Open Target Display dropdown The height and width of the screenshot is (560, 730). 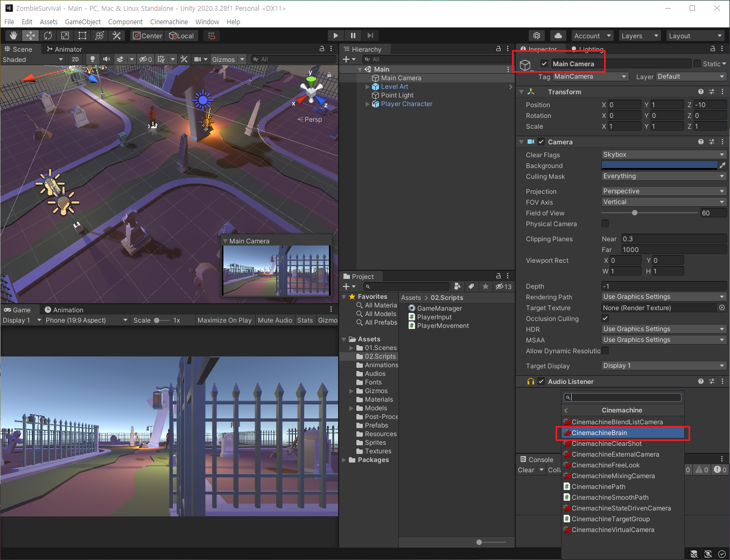point(664,366)
